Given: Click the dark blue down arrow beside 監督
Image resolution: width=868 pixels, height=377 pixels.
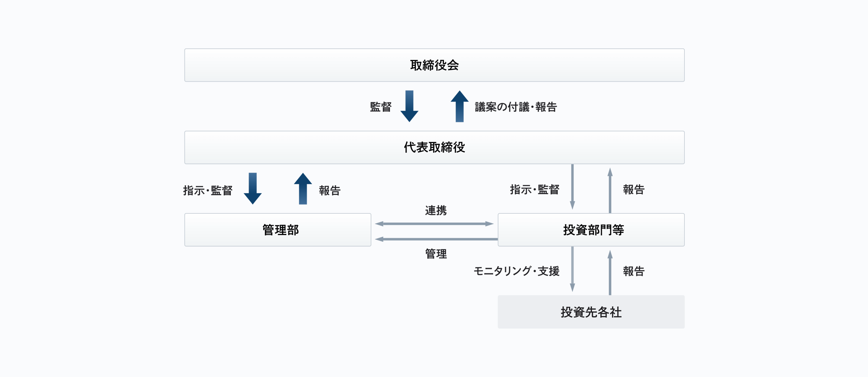Looking at the screenshot, I should pyautogui.click(x=409, y=106).
